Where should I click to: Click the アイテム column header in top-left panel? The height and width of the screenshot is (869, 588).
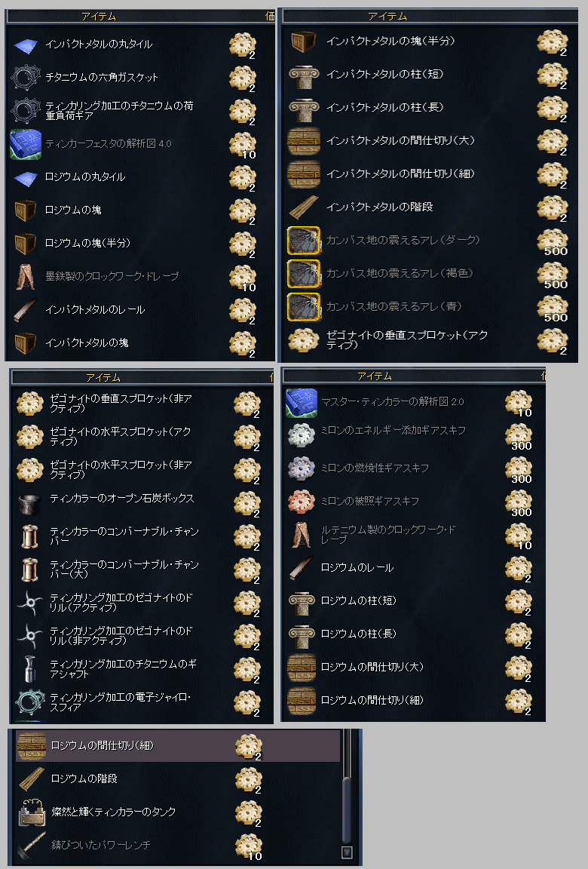(99, 17)
